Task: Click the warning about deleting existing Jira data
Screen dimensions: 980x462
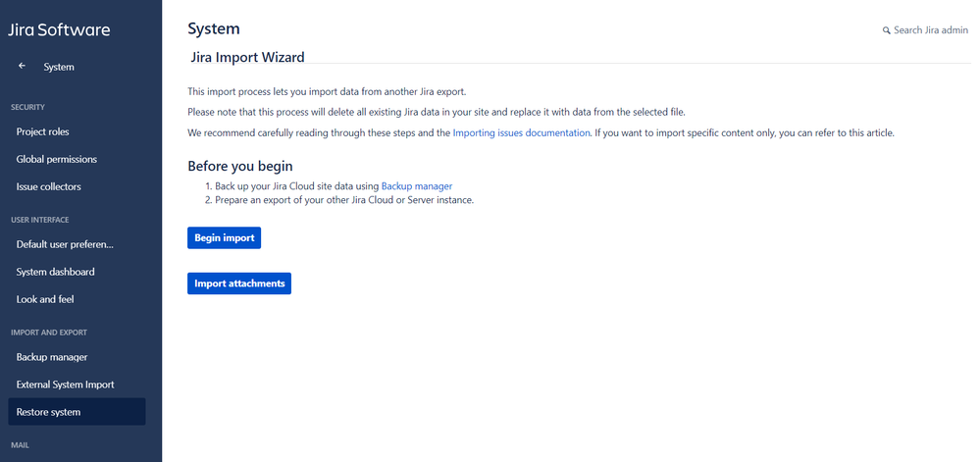Action: tap(437, 113)
